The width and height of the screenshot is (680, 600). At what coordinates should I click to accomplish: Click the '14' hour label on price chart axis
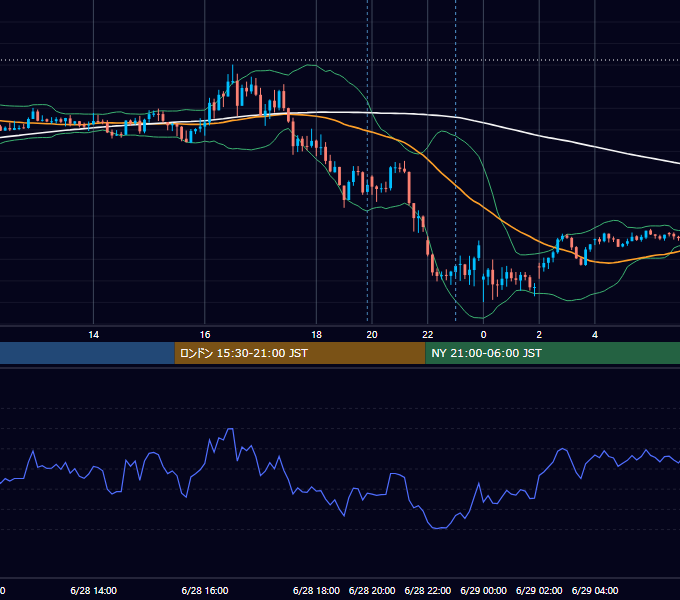(x=94, y=335)
